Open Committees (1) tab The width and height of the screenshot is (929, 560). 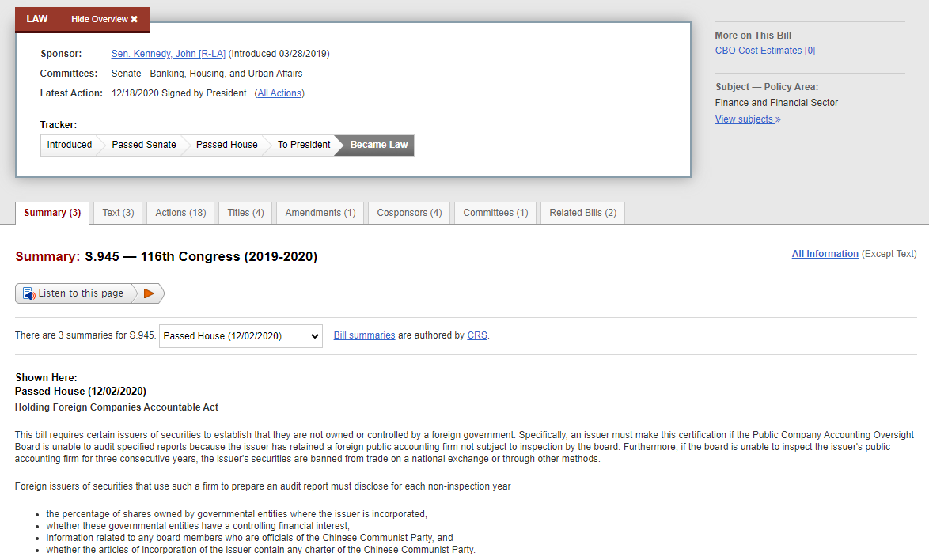click(495, 213)
